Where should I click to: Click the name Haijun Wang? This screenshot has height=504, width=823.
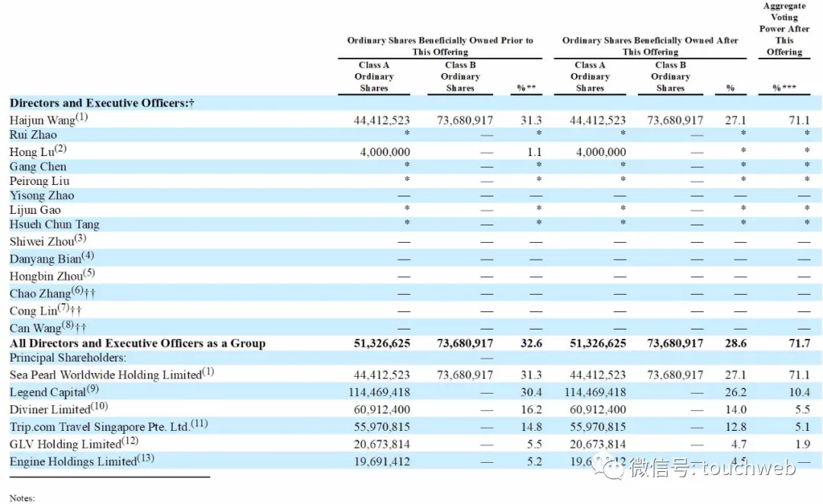tap(43, 120)
